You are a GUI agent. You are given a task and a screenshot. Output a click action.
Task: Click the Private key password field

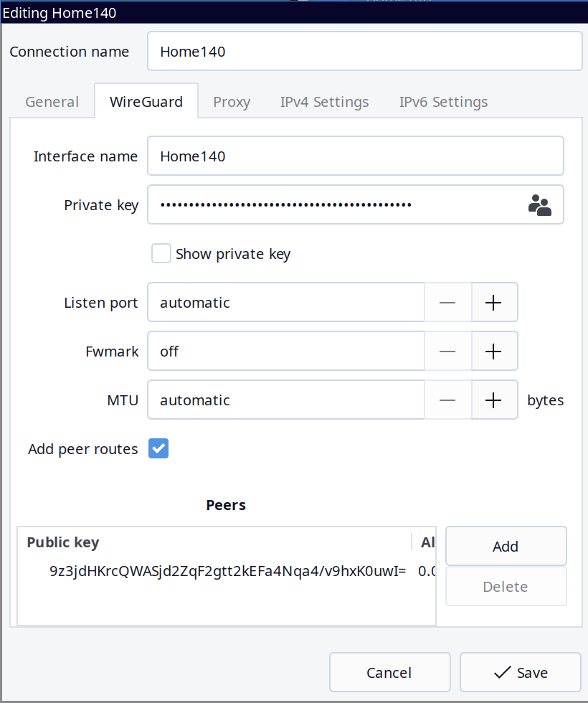pos(333,205)
